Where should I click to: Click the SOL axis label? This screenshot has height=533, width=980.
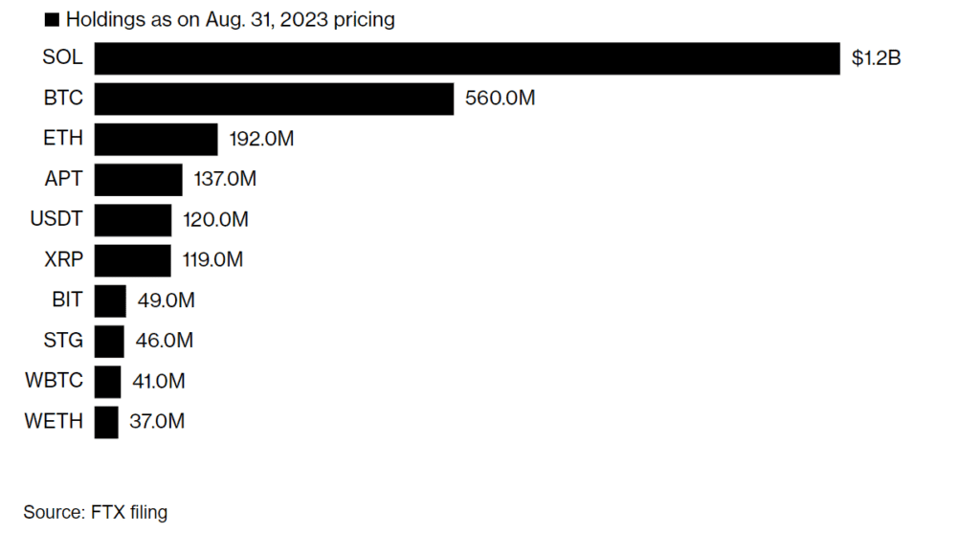coord(63,58)
